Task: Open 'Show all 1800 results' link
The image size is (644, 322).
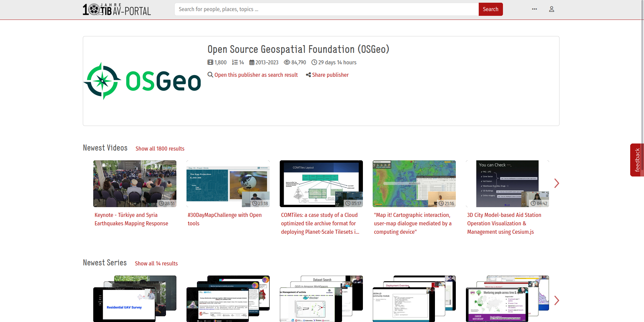Action: click(160, 149)
